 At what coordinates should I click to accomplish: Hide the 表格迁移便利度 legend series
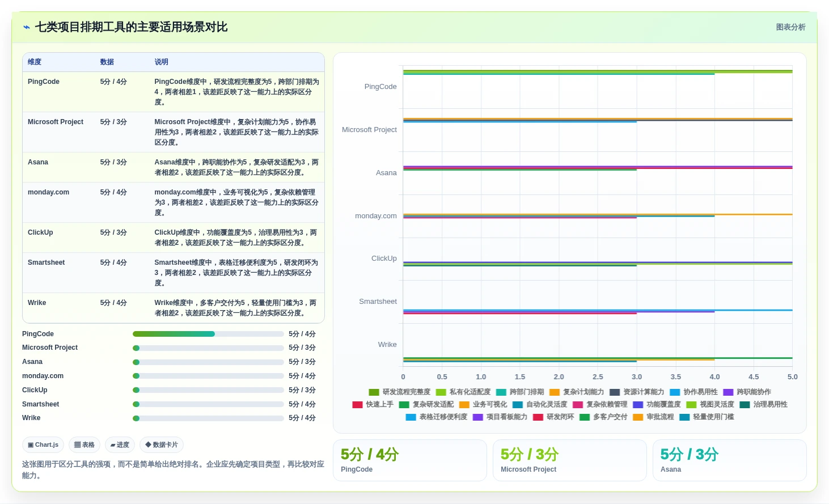click(x=437, y=417)
